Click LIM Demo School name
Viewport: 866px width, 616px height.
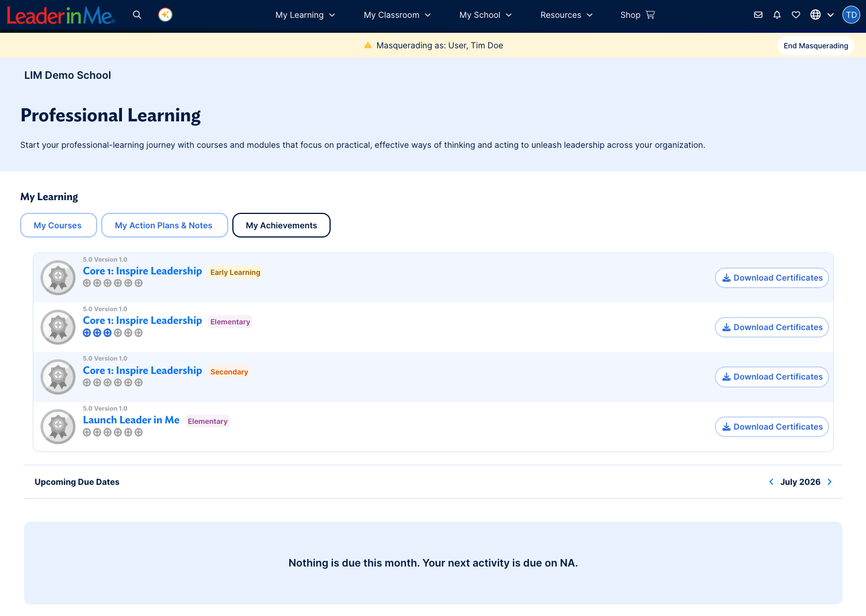(68, 75)
